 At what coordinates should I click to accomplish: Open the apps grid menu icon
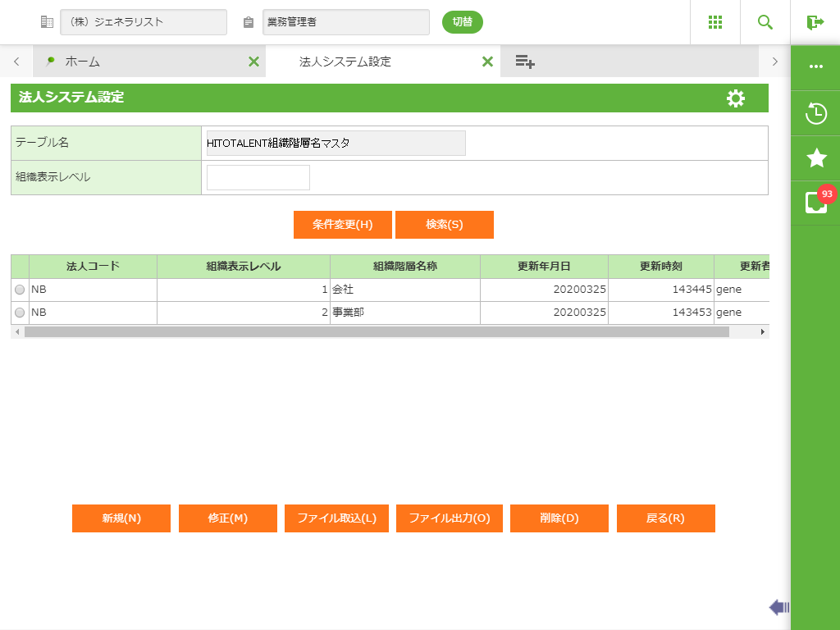pyautogui.click(x=714, y=22)
